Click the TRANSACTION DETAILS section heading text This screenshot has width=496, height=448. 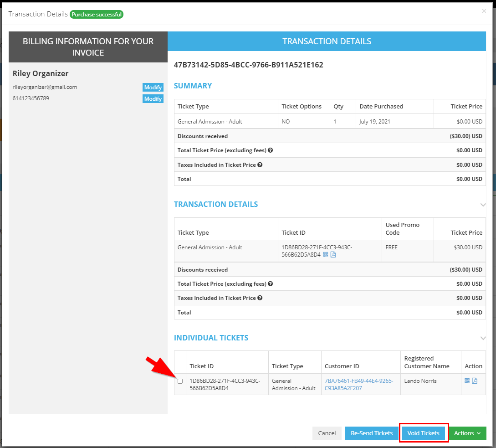pos(216,204)
